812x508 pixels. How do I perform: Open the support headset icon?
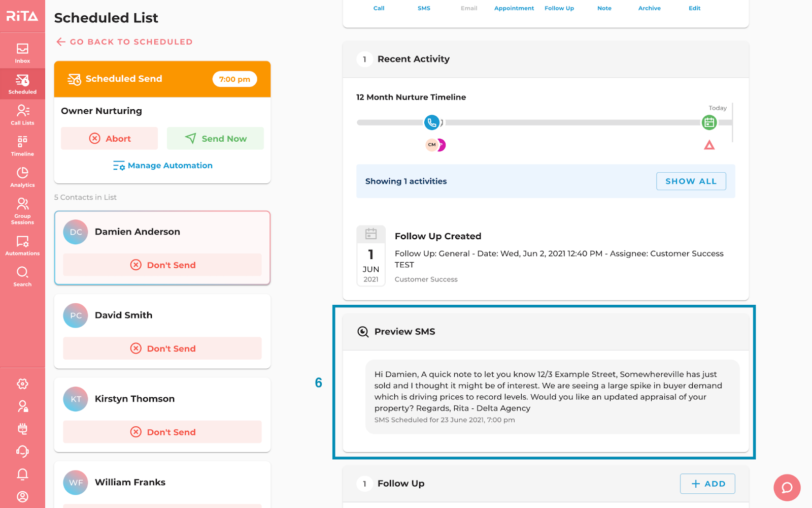22,451
